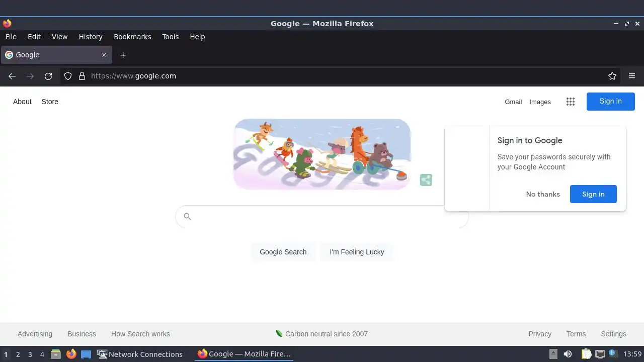Switch to workspace 4 in taskbar
This screenshot has width=644, height=362.
[x=42, y=354]
